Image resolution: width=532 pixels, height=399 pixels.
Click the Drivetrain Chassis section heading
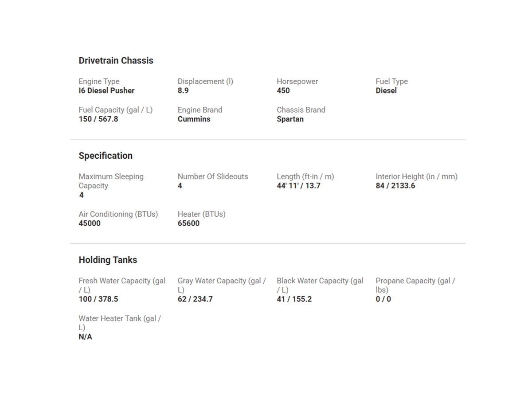click(116, 61)
